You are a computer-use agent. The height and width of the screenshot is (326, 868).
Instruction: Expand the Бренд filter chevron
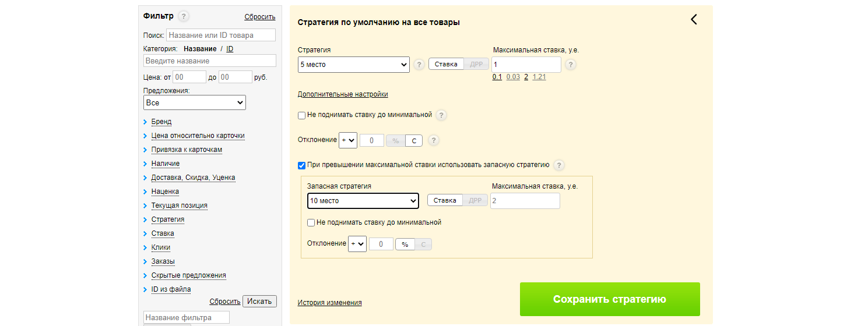coord(146,122)
